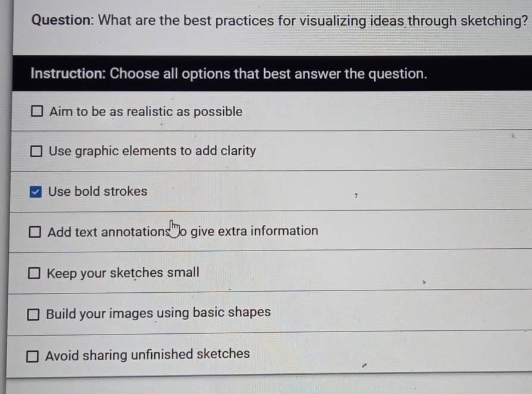Image resolution: width=532 pixels, height=394 pixels.
Task: Click the 'Aim to be as realistic as possible' label text
Action: pyautogui.click(x=146, y=111)
